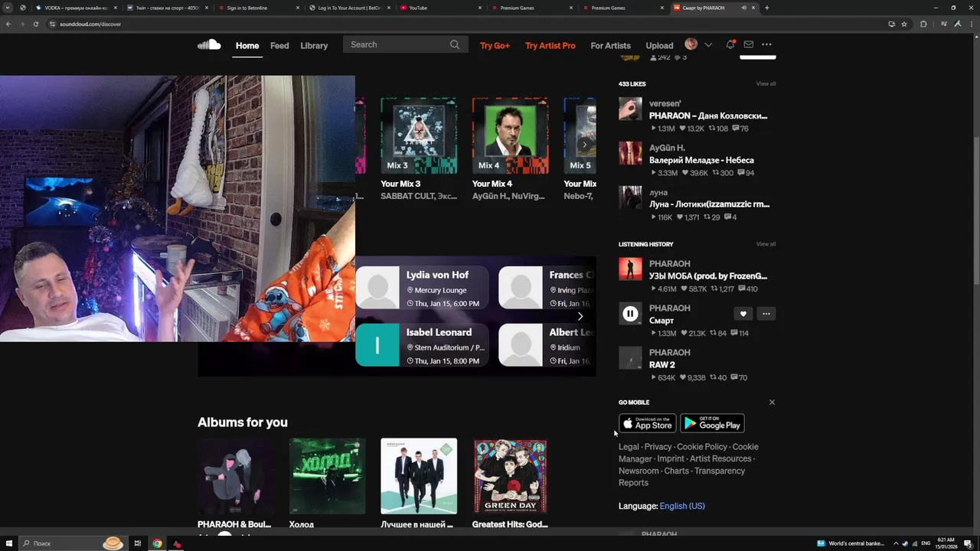The width and height of the screenshot is (980, 551).
Task: Click the App Store download badge
Action: (x=647, y=423)
